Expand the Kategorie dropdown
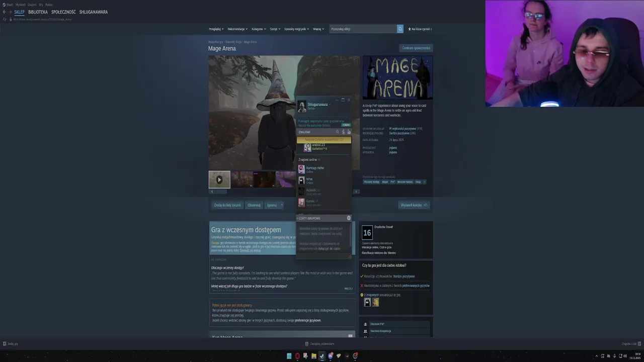Screen dimensions: 644x362 pos(259,29)
